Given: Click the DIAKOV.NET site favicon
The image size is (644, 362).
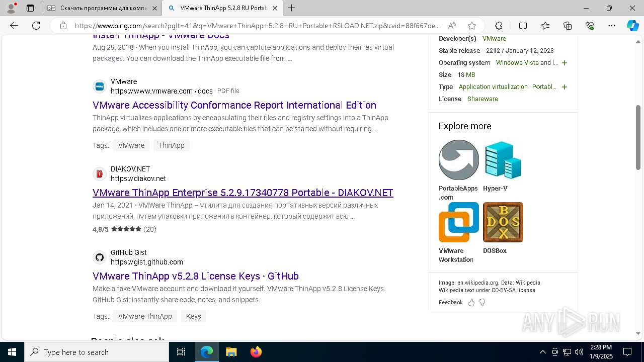Looking at the screenshot, I should pyautogui.click(x=100, y=174).
